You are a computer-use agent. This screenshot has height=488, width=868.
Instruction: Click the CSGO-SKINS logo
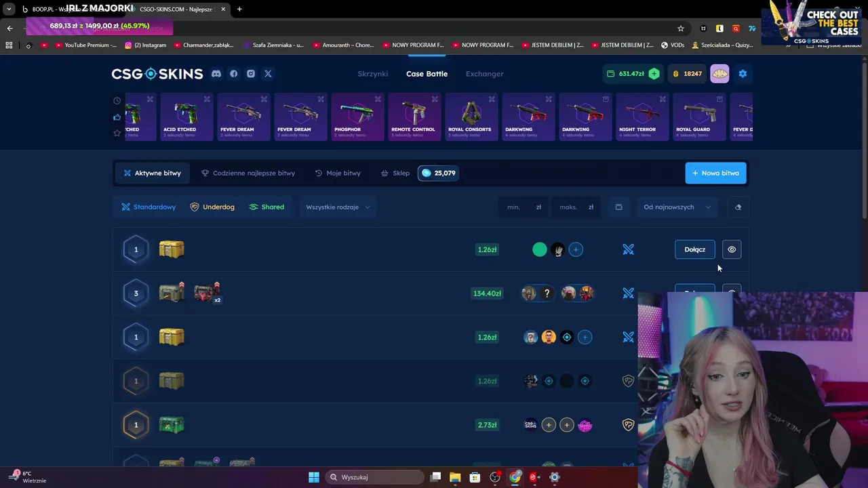157,74
